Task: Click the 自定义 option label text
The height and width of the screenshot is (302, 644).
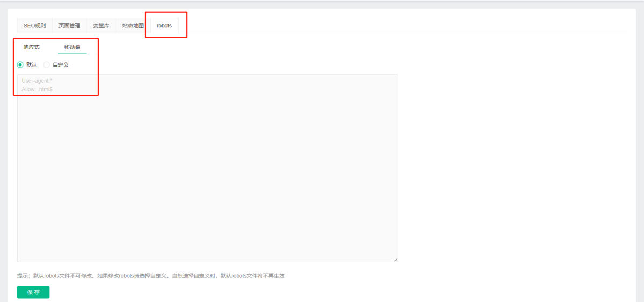Action: click(61, 65)
